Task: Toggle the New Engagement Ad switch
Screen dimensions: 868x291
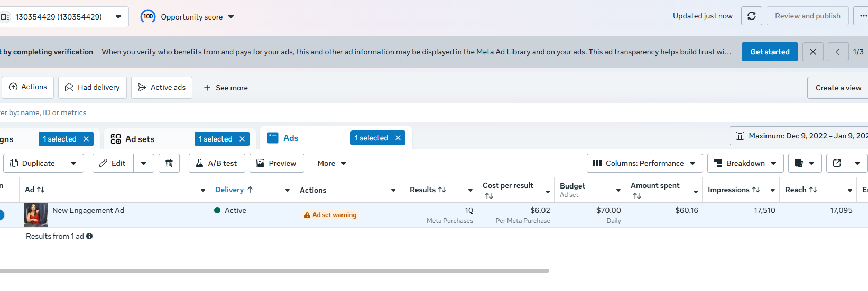Action: pyautogui.click(x=2, y=215)
